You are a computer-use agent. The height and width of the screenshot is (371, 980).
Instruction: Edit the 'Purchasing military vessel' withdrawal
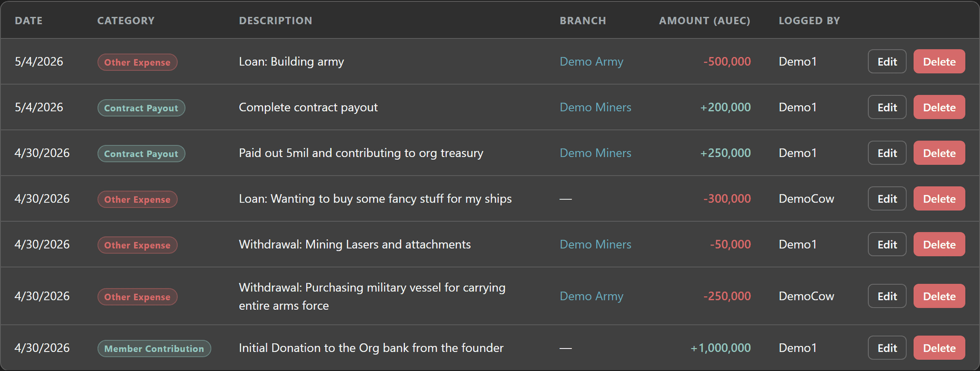tap(887, 296)
